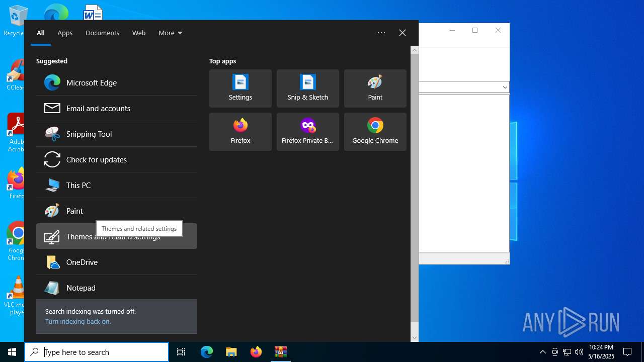Launch Firefox from Top apps

[x=240, y=132]
